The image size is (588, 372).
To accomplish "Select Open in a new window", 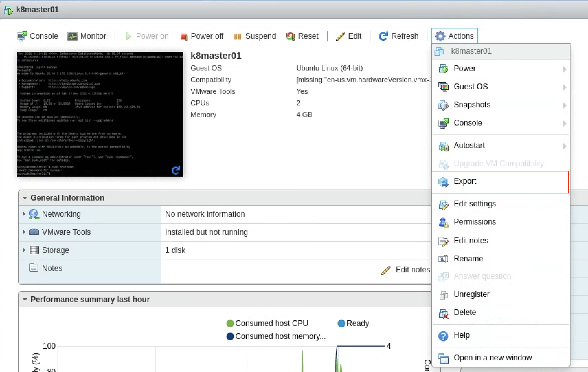I will (501, 358).
